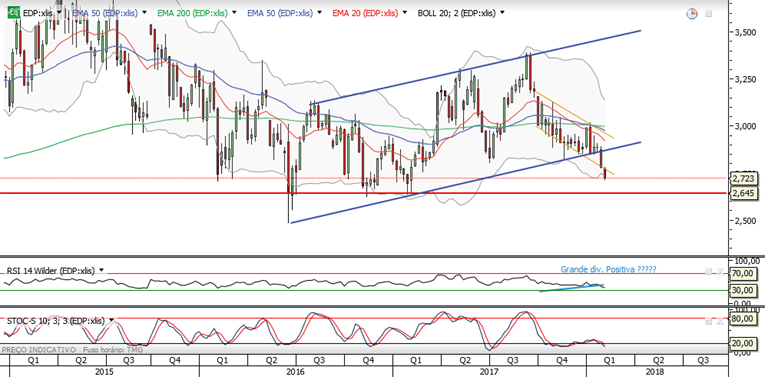Open the EDP:xlis instrument dropdown arrow
Viewport: 765px width, 377px height.
click(x=60, y=13)
